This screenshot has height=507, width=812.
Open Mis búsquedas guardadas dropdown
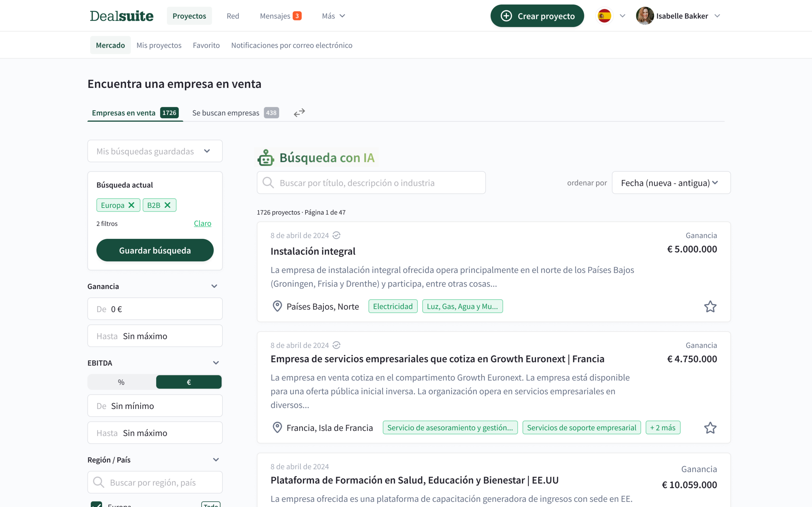155,151
